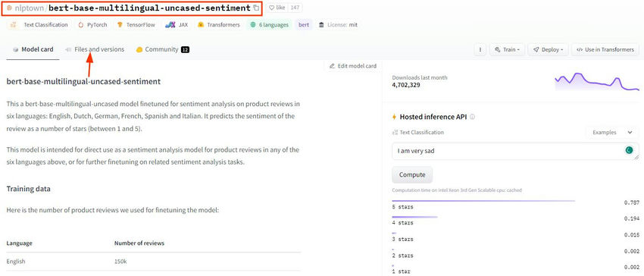Click the Compute button
This screenshot has width=644, height=276.
point(412,175)
